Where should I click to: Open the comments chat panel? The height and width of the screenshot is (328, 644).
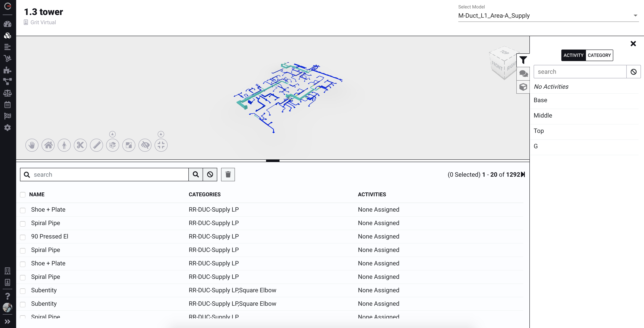tap(523, 74)
